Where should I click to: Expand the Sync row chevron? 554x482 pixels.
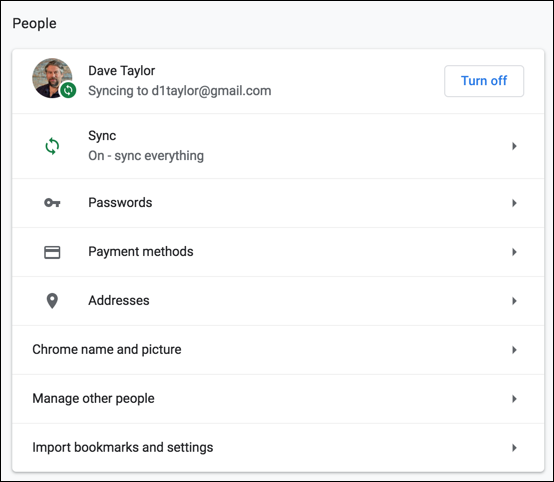514,146
